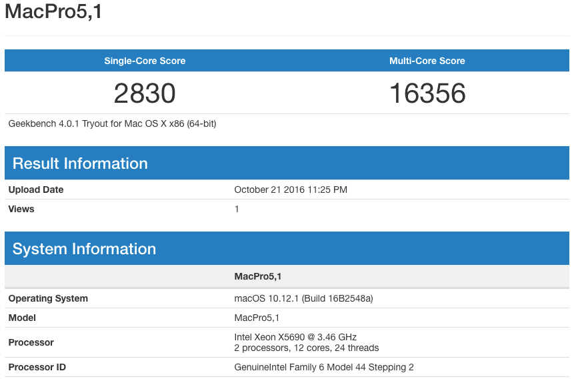
Task: Click the single-core score value 2830
Action: pos(145,93)
